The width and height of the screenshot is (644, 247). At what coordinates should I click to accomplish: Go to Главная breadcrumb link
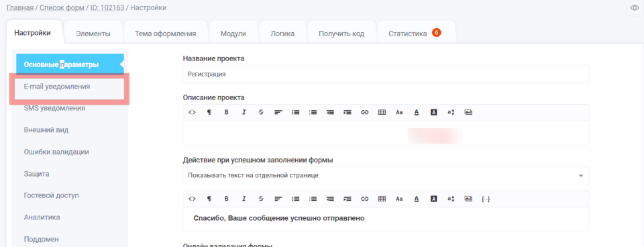(x=20, y=8)
